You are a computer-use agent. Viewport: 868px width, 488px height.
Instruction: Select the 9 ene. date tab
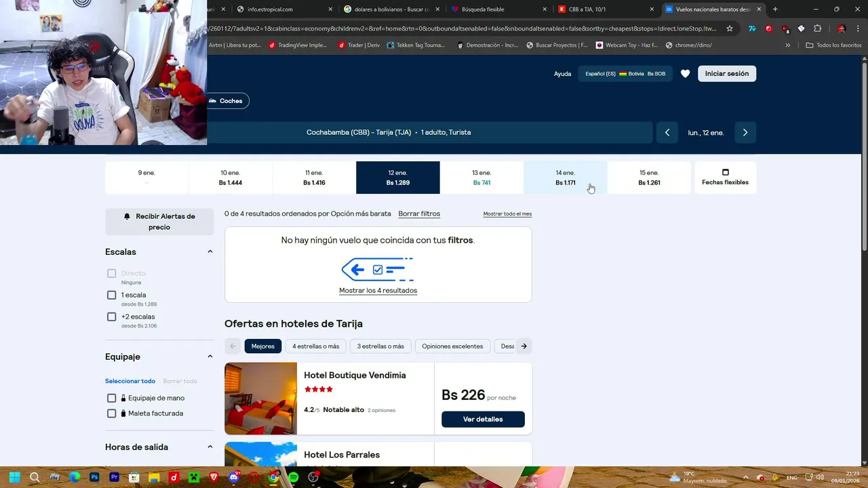(x=146, y=178)
